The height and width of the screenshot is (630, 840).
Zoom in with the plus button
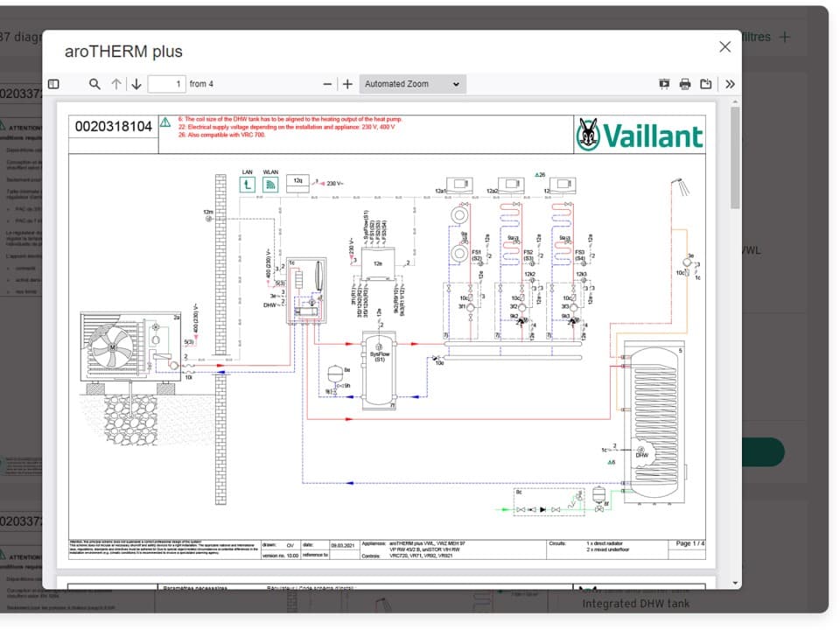(x=347, y=84)
